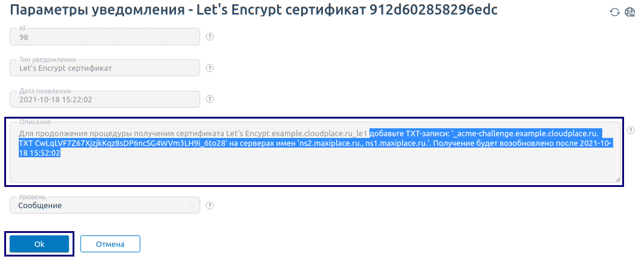This screenshot has width=644, height=265.
Task: Click the Описание legend label
Action: pyautogui.click(x=35, y=122)
